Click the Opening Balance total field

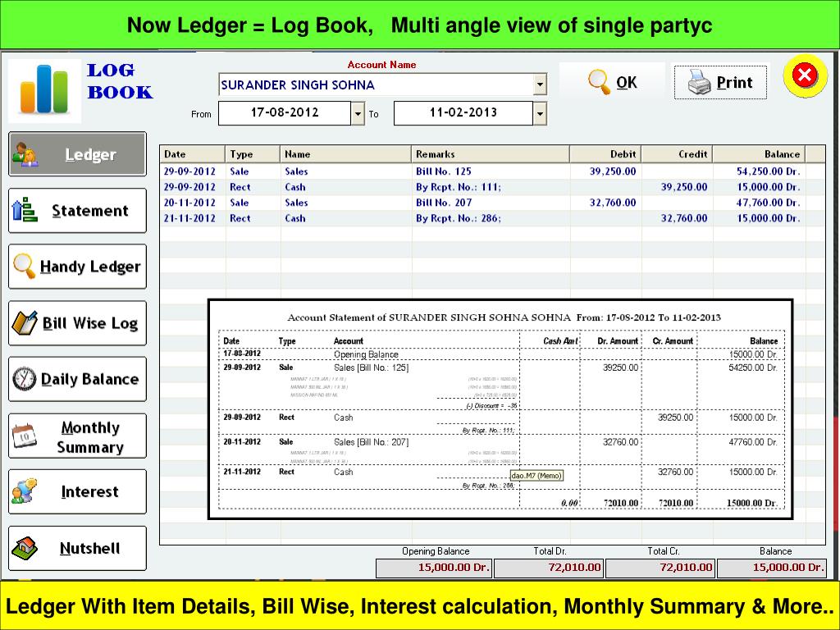(433, 568)
